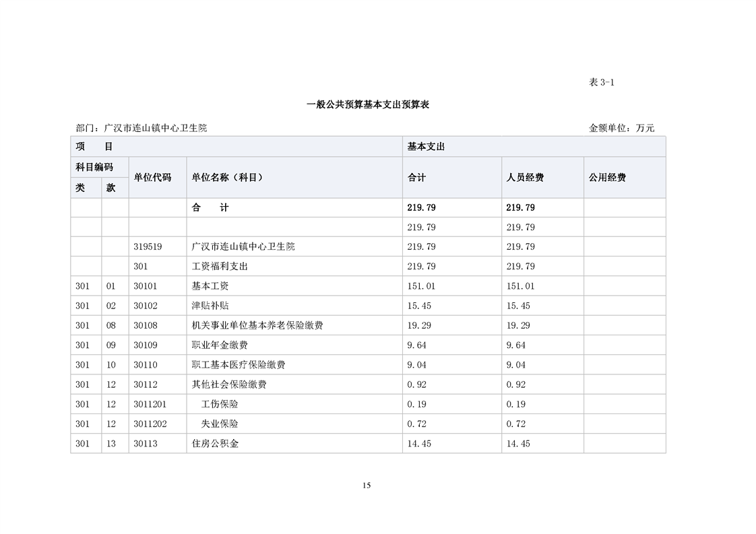756x534 pixels.
Task: Click the 住房公积金 row name
Action: [x=215, y=444]
